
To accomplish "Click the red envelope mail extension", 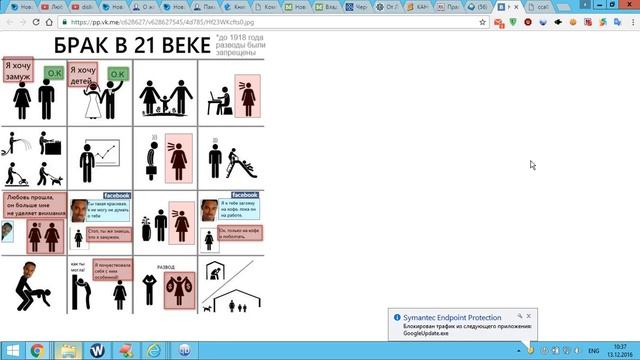I will click(x=499, y=22).
